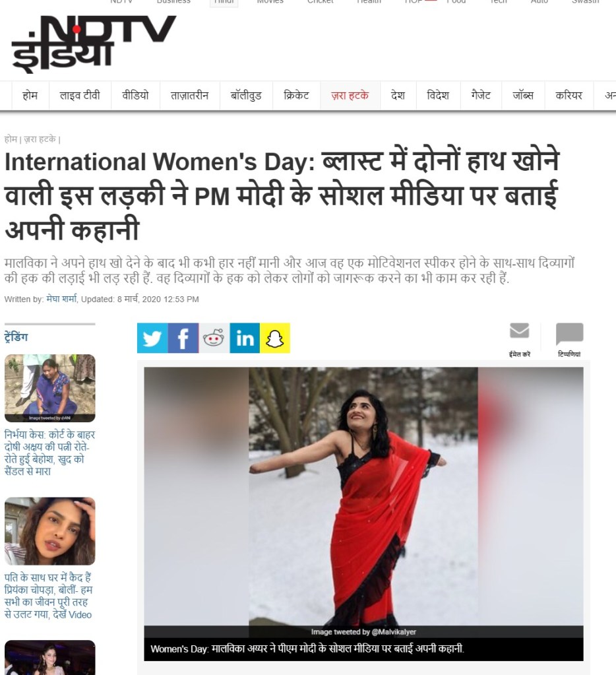Email this article envelope icon
616x675 pixels.
click(520, 331)
